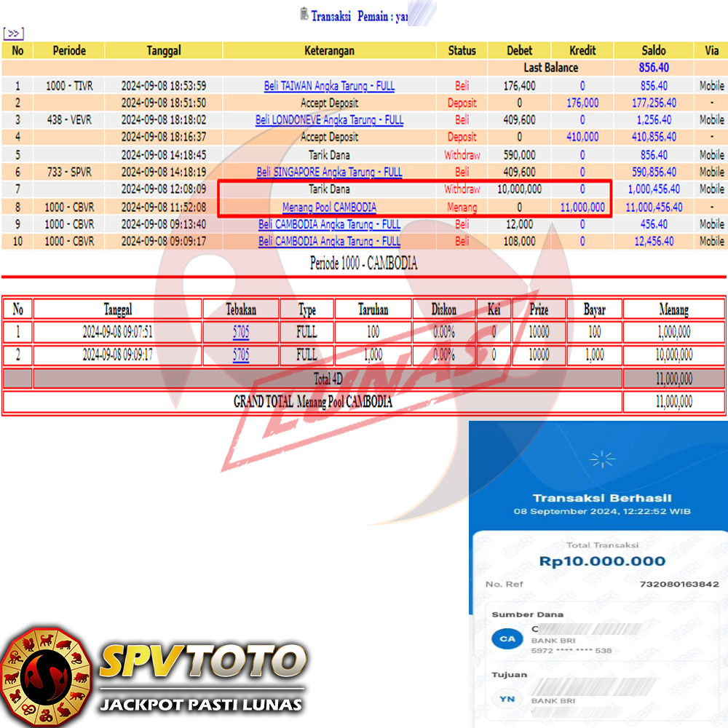Click the Rp10.000.000 total transaction amount
Image resolution: width=728 pixels, height=728 pixels.
tap(602, 561)
